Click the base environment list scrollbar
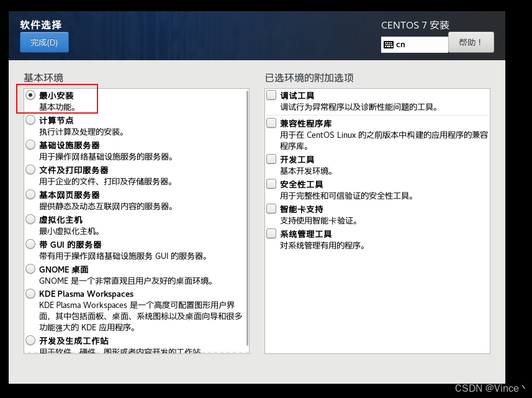532x398 pixels. pyautogui.click(x=247, y=218)
